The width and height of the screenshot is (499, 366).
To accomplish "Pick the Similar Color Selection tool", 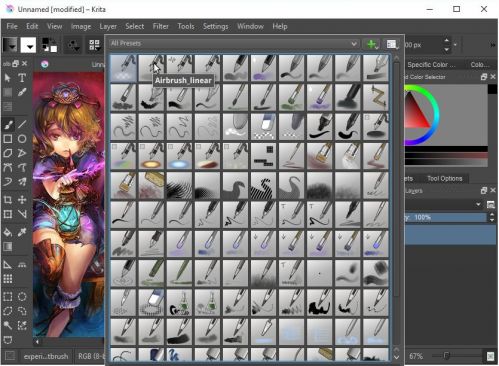I will (x=22, y=325).
